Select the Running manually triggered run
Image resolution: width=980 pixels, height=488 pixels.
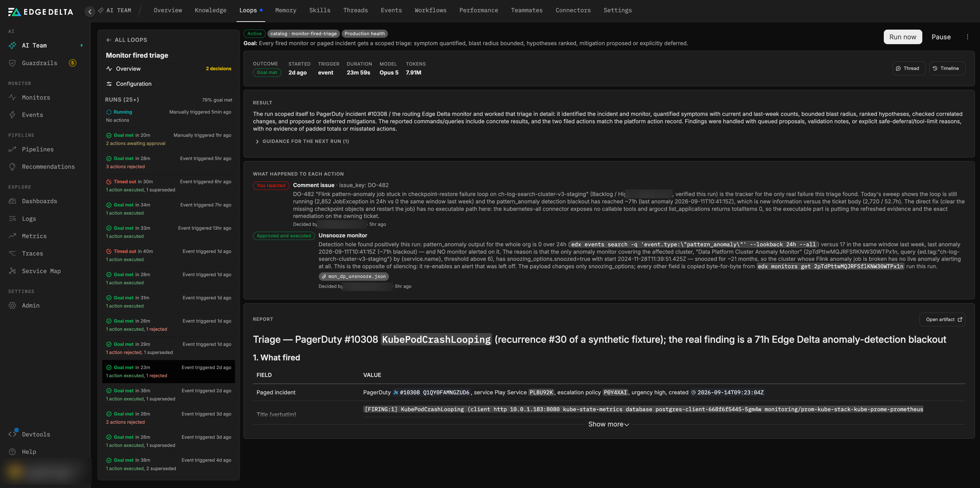coord(168,116)
